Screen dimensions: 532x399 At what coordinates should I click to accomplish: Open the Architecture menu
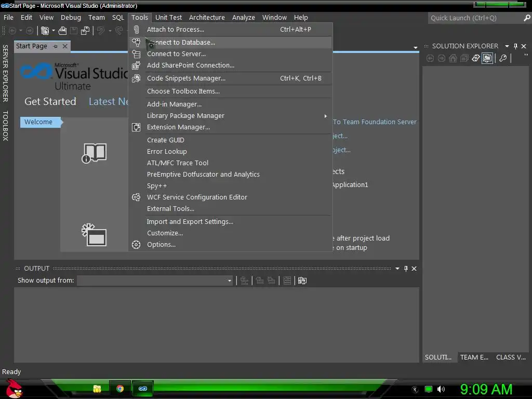click(207, 17)
